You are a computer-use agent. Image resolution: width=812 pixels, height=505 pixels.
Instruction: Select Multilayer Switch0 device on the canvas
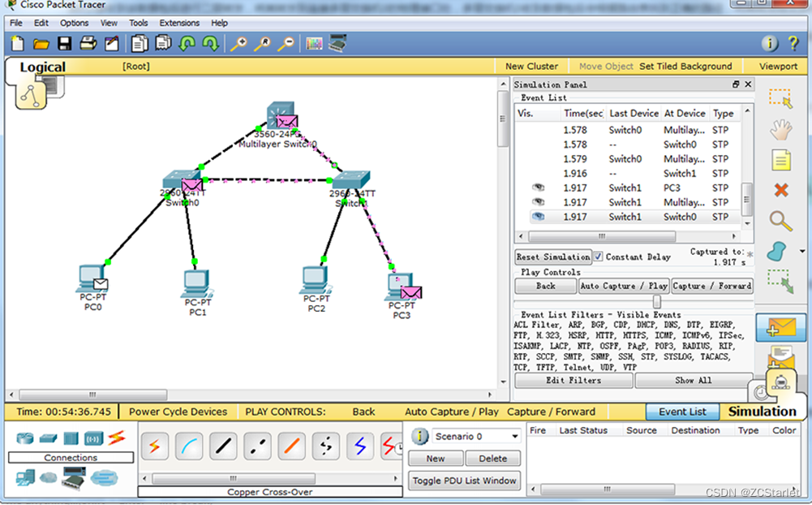pos(281,116)
